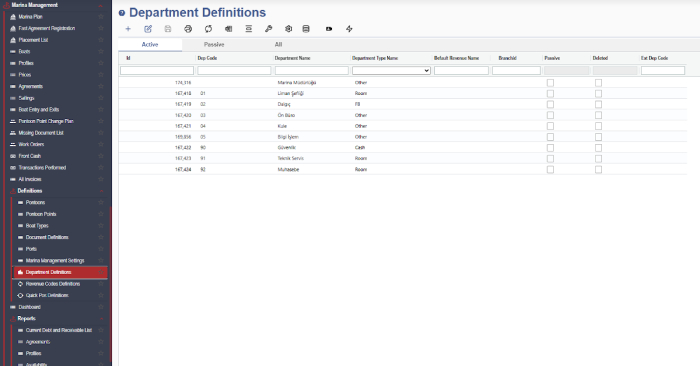This screenshot has height=366, width=700.
Task: Toggle Passive checkbox for Ön Büro row
Action: (x=550, y=115)
